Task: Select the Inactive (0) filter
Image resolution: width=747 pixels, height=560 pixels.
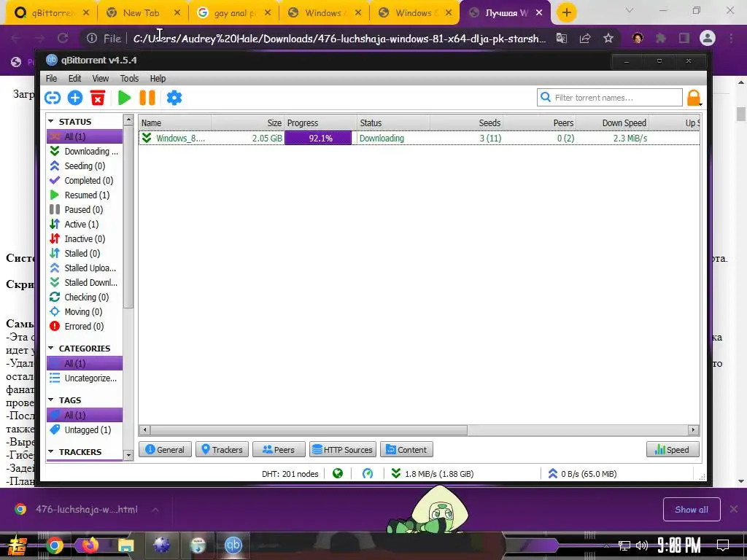Action: tap(85, 239)
